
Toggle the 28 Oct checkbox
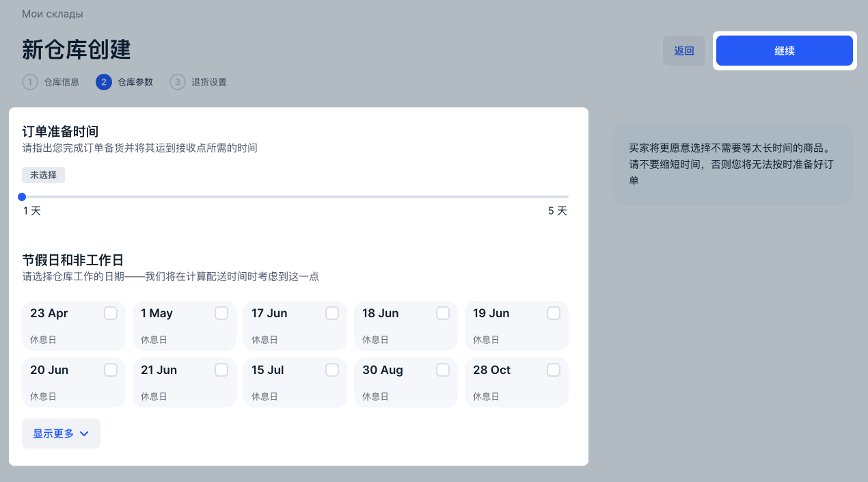554,370
